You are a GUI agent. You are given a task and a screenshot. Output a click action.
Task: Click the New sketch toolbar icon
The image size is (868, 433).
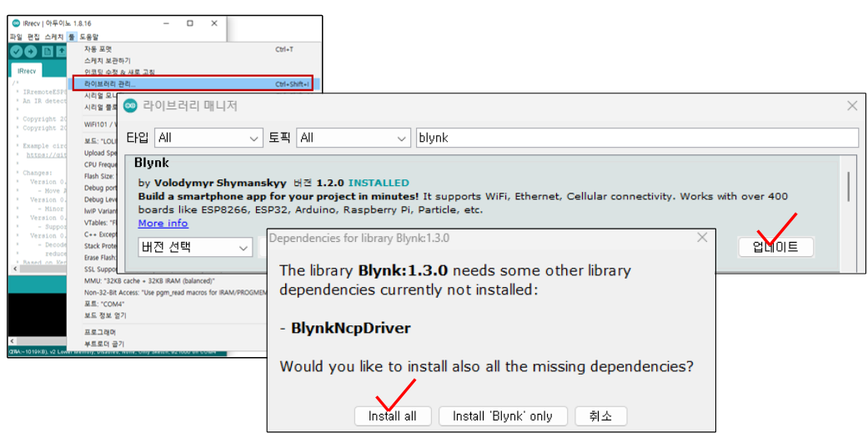[x=47, y=52]
